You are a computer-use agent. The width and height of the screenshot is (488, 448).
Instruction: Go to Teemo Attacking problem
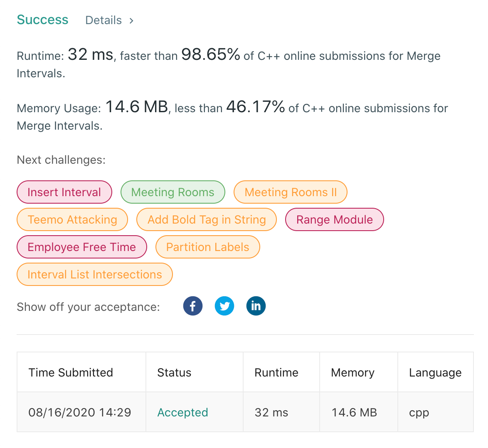[72, 219]
